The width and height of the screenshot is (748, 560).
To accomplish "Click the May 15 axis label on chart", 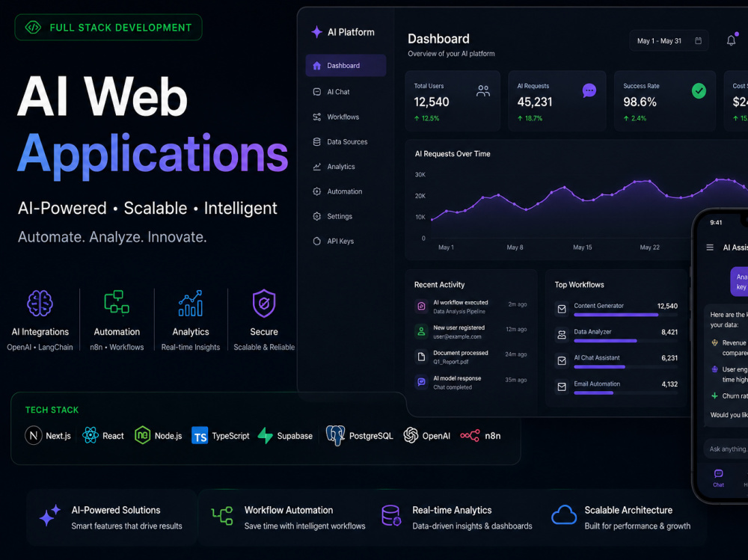I will pyautogui.click(x=582, y=247).
